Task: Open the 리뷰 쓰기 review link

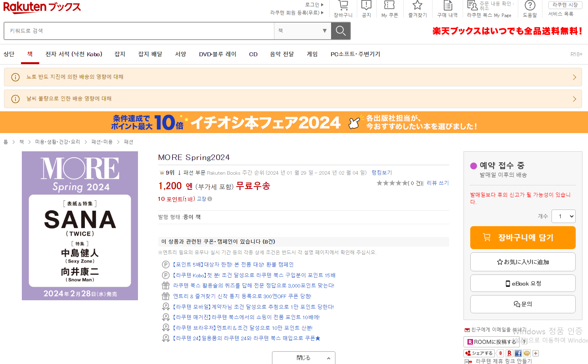Action: 438,183
